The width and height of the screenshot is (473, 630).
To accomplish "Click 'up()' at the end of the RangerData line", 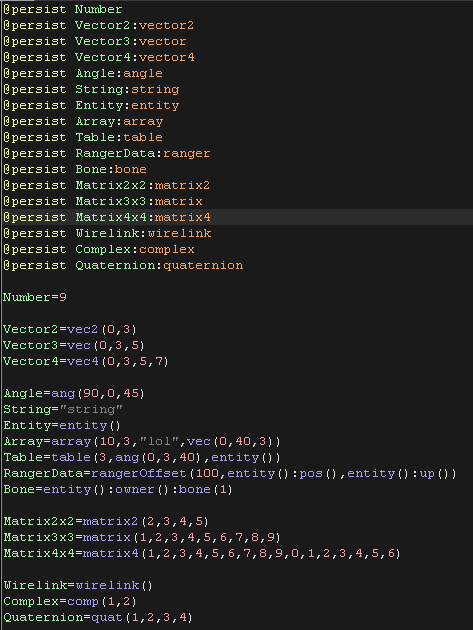I will [438, 474].
